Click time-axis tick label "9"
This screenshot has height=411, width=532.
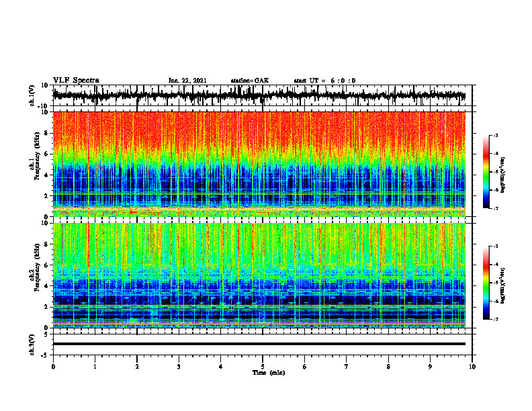pos(430,367)
